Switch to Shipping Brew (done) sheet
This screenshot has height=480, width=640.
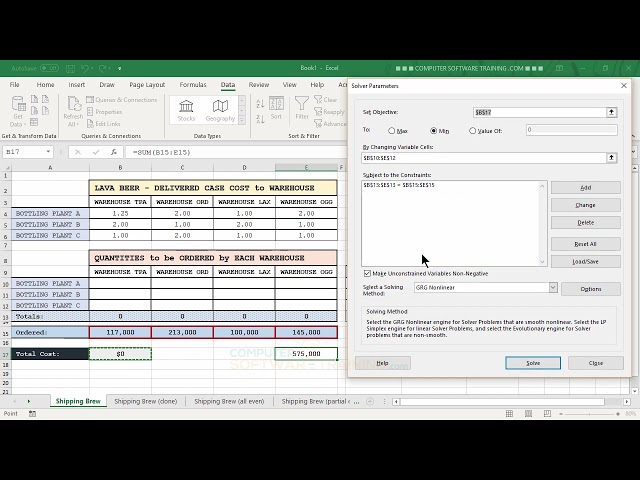pos(146,402)
